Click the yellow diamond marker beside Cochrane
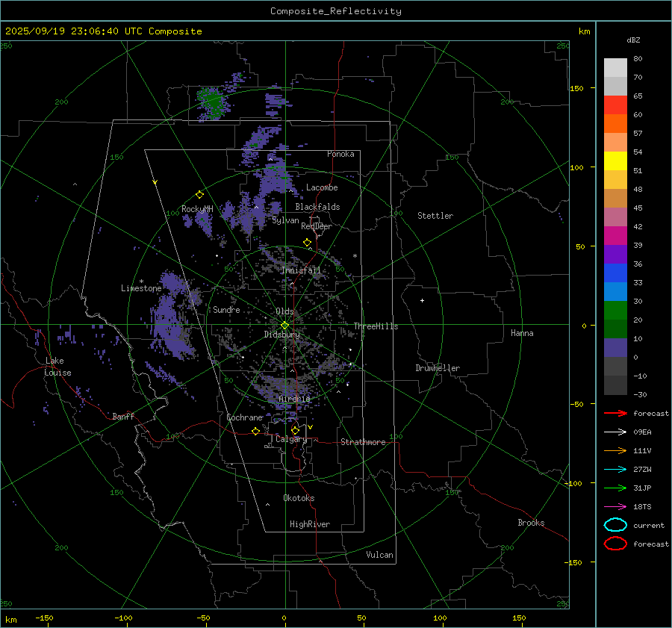This screenshot has height=628, width=672. coord(256,431)
